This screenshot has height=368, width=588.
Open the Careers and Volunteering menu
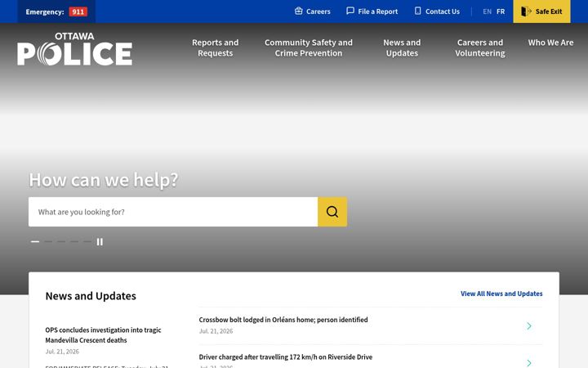(480, 47)
